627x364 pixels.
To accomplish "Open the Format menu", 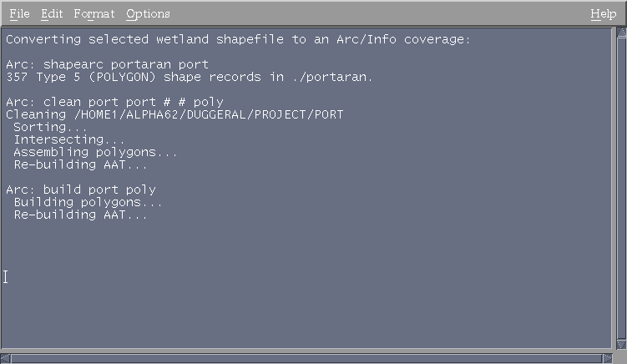I will click(94, 13).
